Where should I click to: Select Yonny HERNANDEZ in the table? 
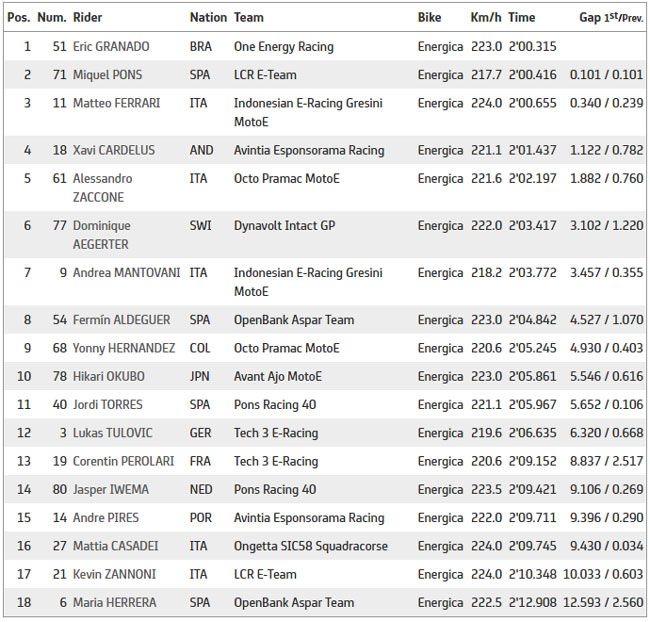[x=124, y=348]
